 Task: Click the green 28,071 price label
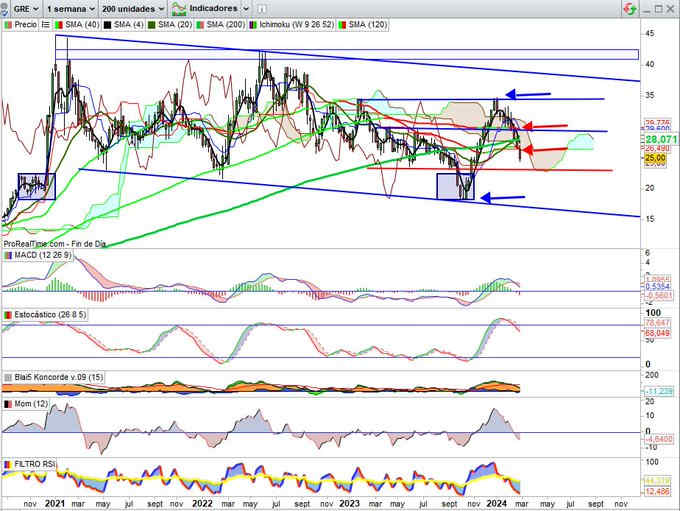coord(656,141)
